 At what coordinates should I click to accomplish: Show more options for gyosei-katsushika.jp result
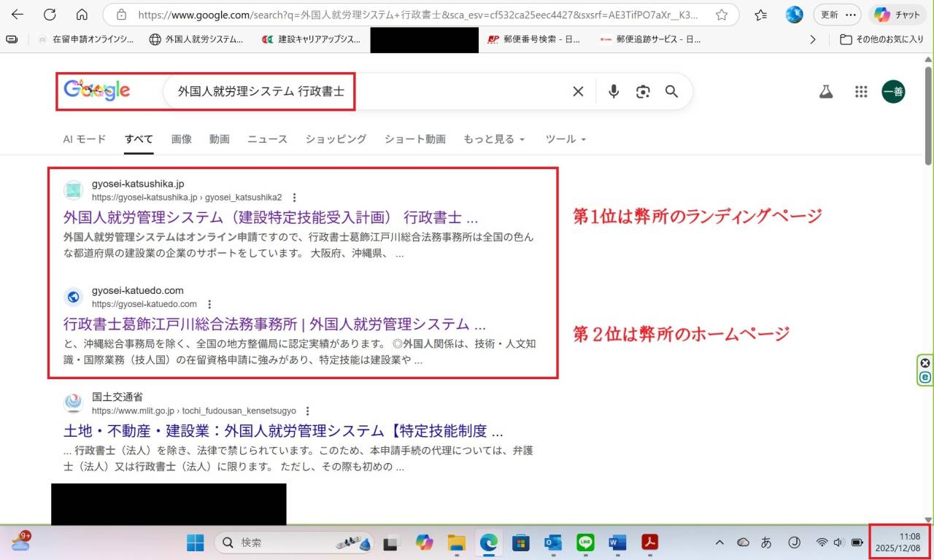[x=294, y=198]
